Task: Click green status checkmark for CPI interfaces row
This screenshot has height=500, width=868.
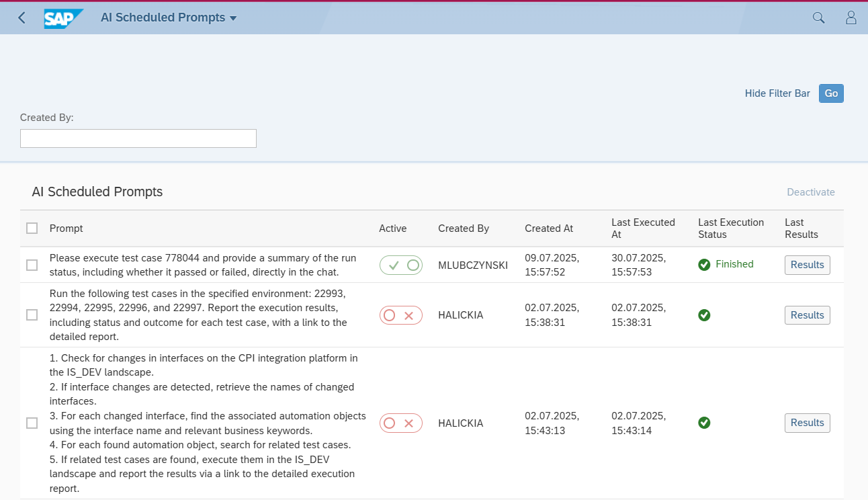Action: (704, 423)
